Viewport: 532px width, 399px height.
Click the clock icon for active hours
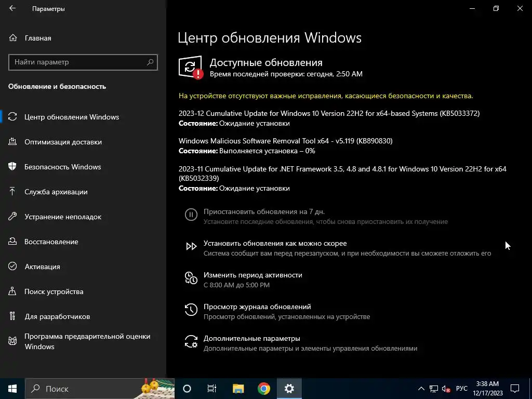[191, 278]
